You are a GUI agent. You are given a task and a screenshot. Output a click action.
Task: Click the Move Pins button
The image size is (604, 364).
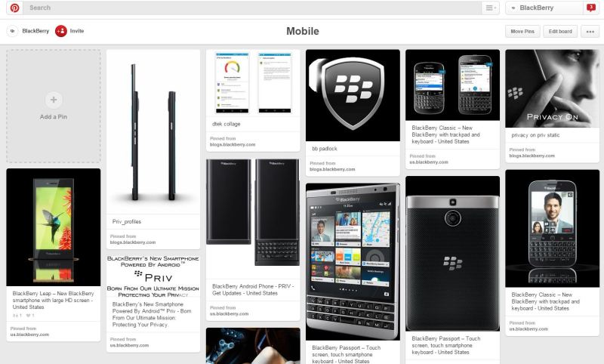tap(522, 32)
